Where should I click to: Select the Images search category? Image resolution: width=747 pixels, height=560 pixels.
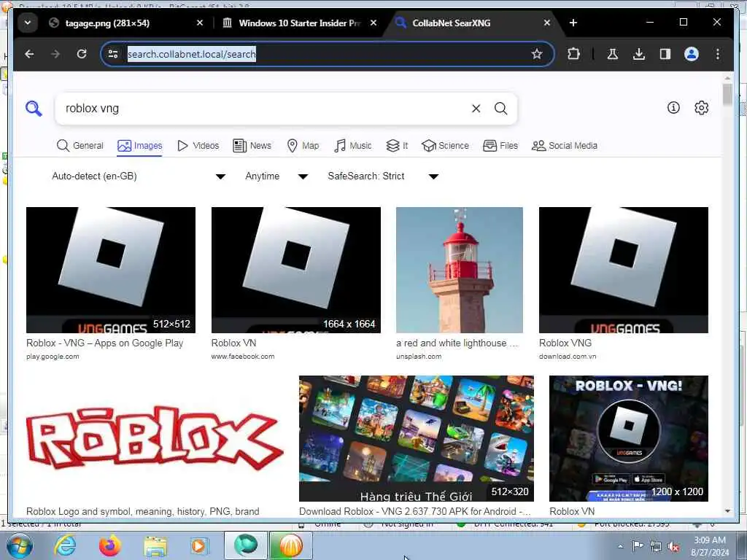(x=139, y=145)
